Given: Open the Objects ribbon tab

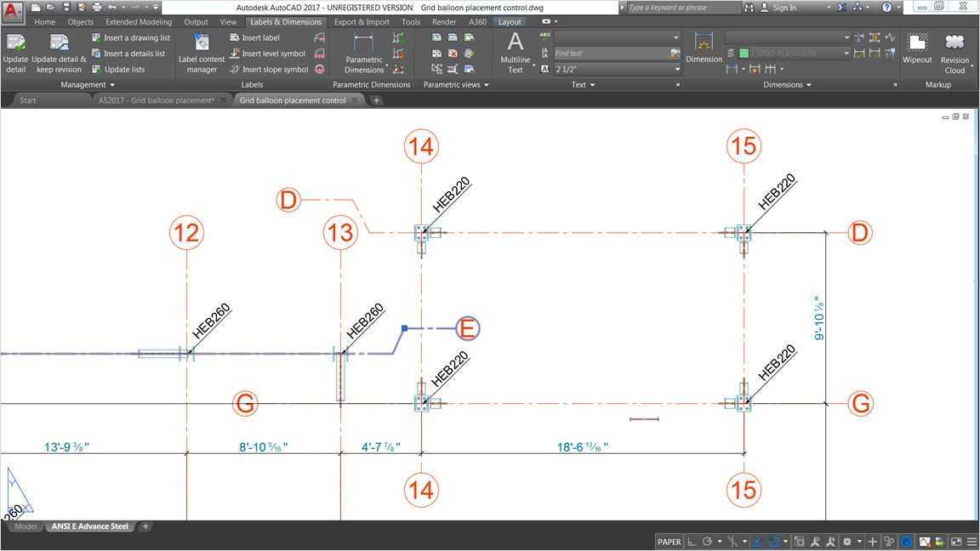Looking at the screenshot, I should point(81,22).
